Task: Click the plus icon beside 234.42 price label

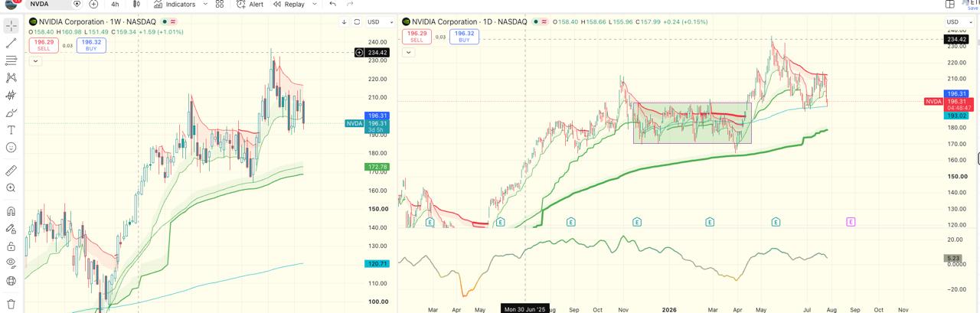Action: [x=360, y=52]
